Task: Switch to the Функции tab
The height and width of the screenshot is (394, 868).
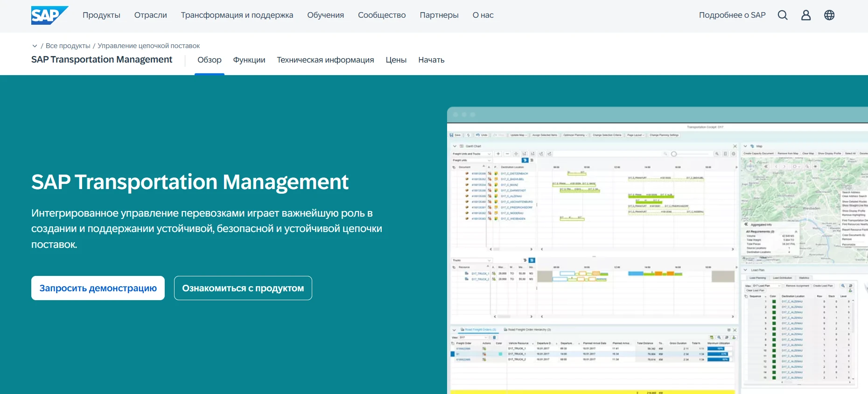Action: 249,60
